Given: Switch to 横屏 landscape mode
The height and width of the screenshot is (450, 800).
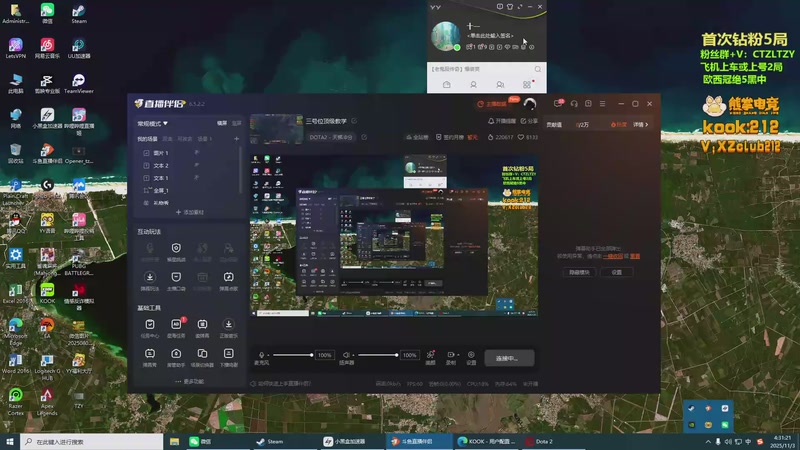Looking at the screenshot, I should pyautogui.click(x=222, y=123).
